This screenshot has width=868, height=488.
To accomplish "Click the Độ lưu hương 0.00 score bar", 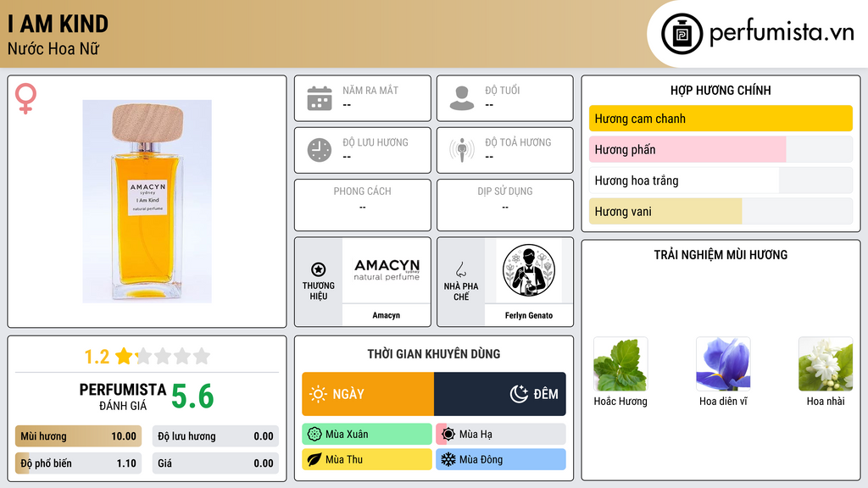I will tap(215, 436).
